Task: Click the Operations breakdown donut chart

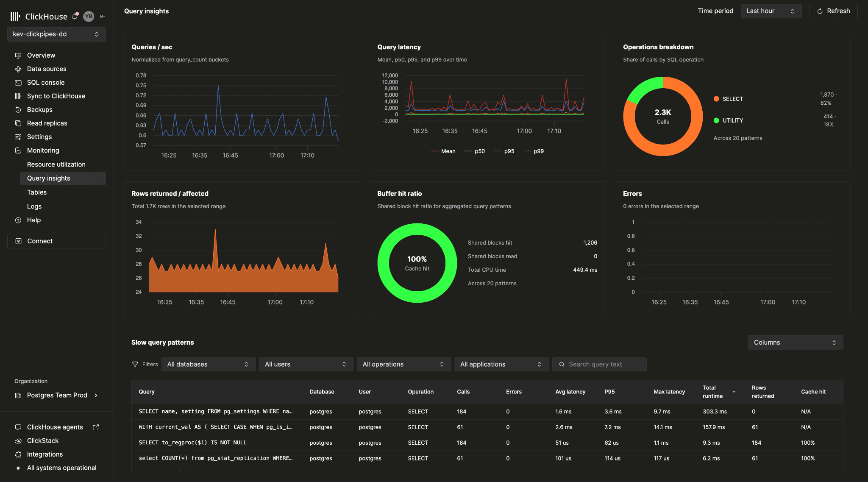Action: click(x=663, y=117)
